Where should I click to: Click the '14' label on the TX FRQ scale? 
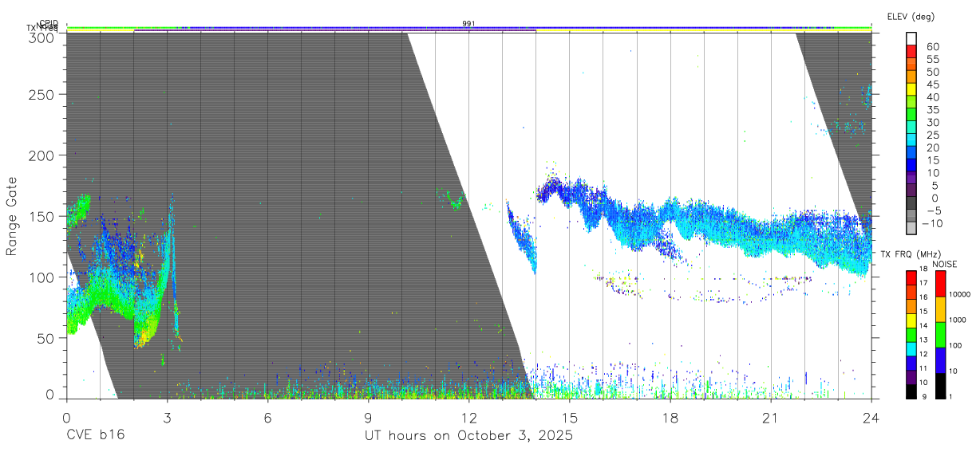point(923,326)
